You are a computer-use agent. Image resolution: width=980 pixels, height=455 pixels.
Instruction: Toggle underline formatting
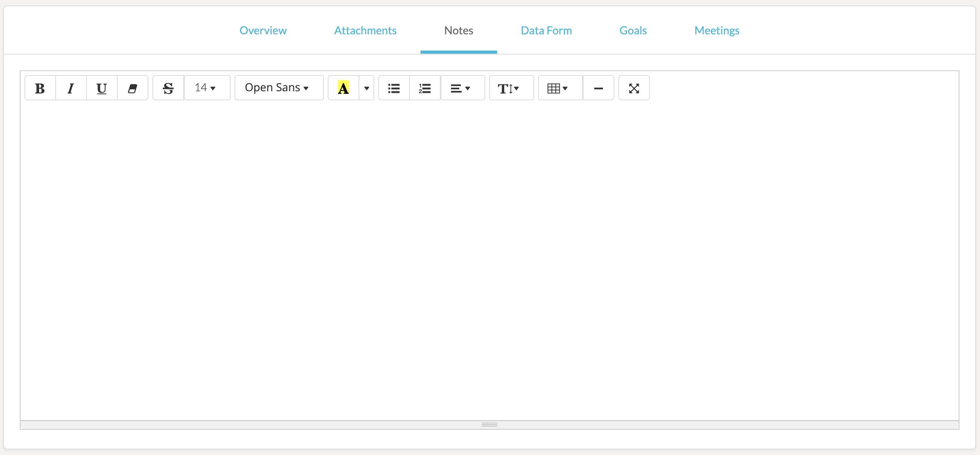click(101, 88)
